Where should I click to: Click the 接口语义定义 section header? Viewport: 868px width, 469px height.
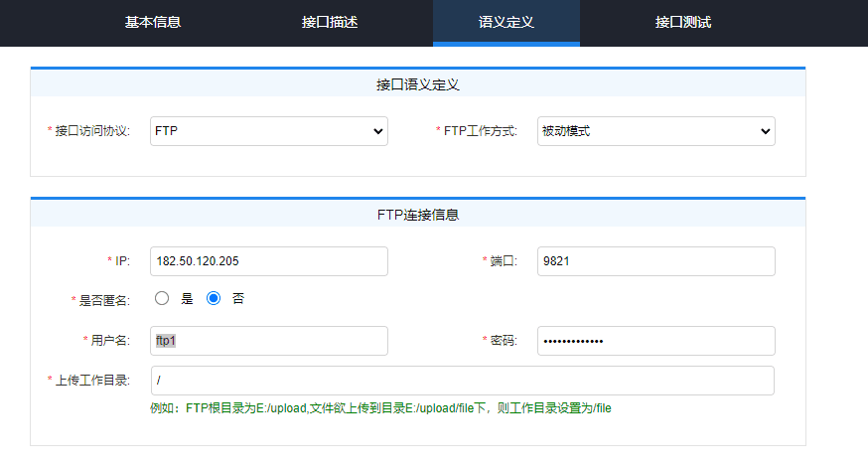click(418, 84)
